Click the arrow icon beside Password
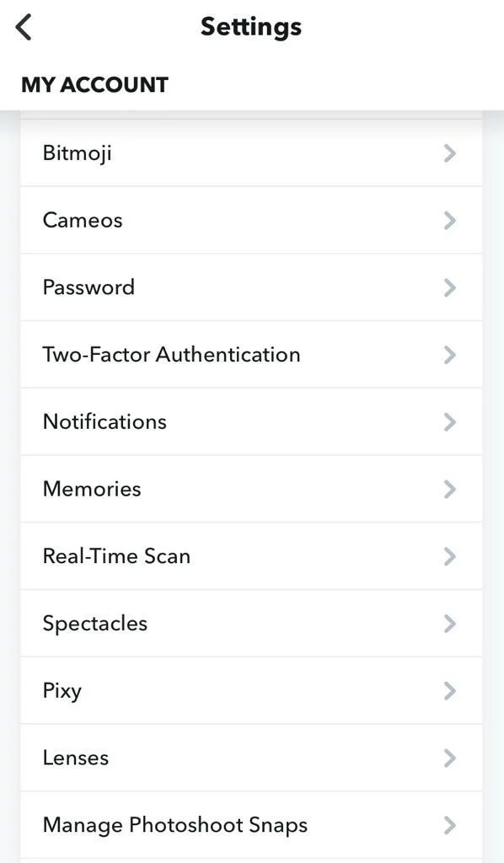The height and width of the screenshot is (863, 504). point(450,288)
